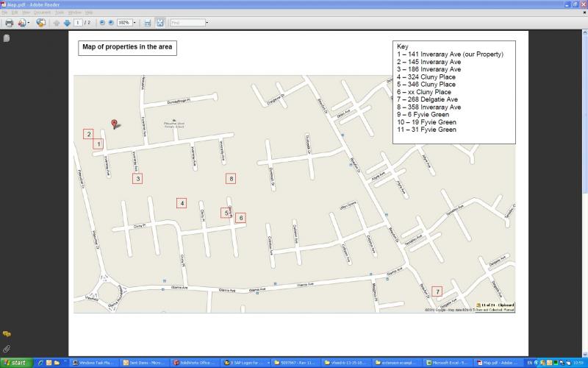This screenshot has width=588, height=368.
Task: Click the zoom in button
Action: [x=111, y=23]
